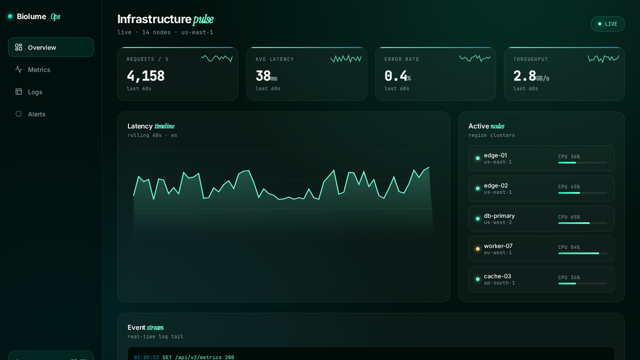Click the cache-03 CPU usage bar
640x360 pixels.
(582, 284)
